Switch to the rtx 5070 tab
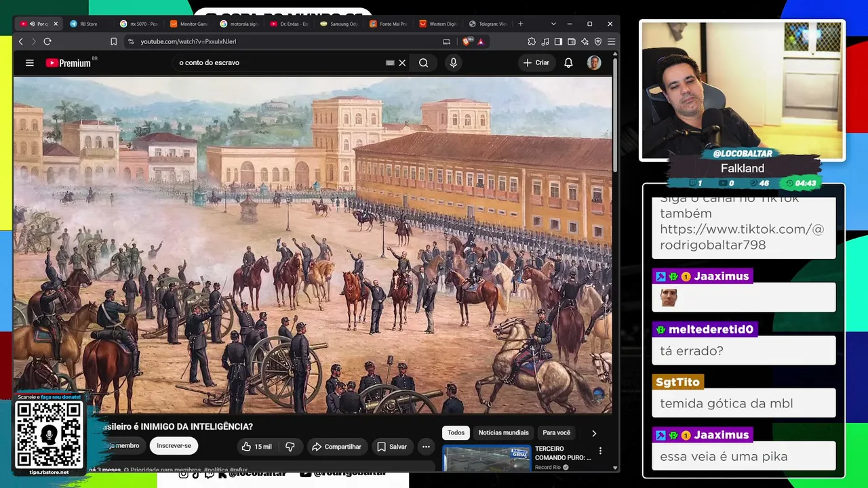This screenshot has width=868, height=488. [139, 24]
